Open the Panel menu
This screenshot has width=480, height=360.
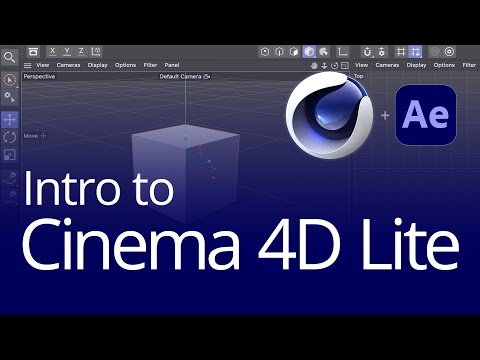(x=172, y=65)
